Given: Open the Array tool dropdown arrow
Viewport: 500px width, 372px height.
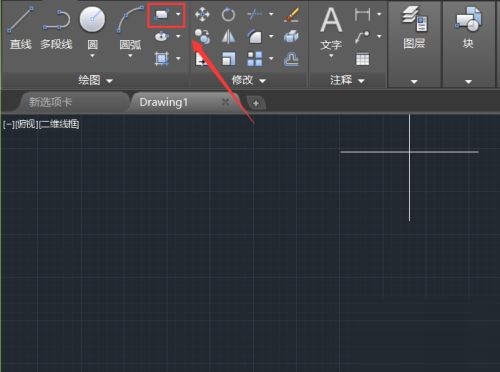Looking at the screenshot, I should point(271,59).
